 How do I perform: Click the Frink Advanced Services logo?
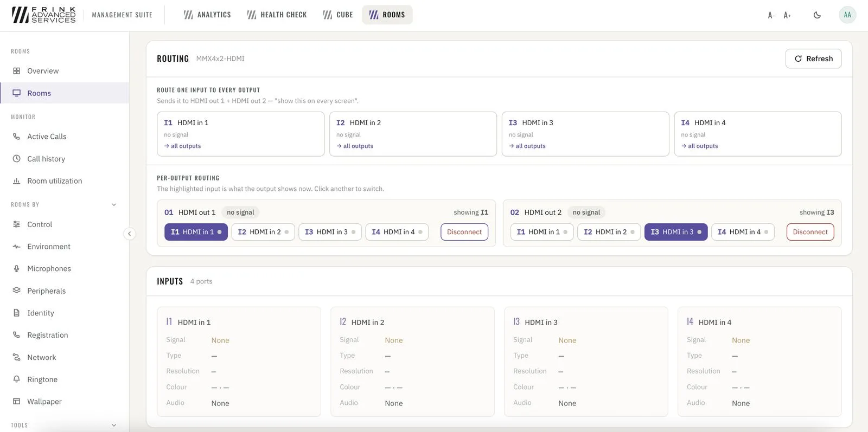click(x=44, y=15)
